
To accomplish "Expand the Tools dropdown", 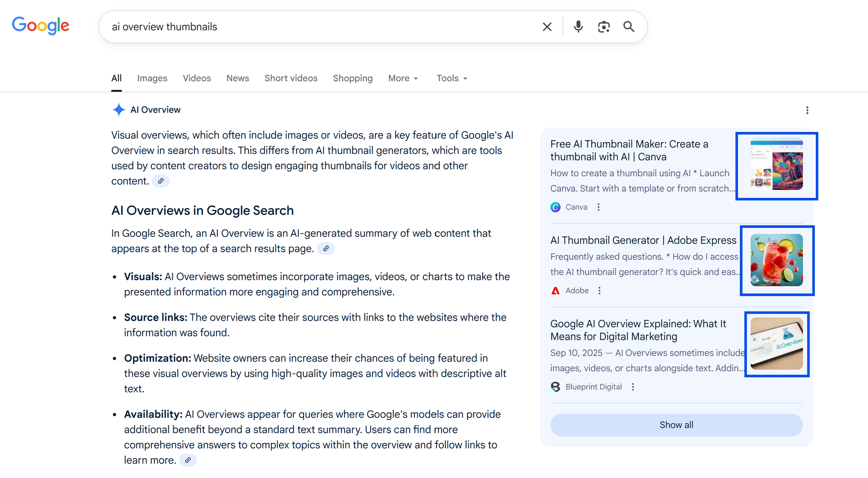I will 452,78.
